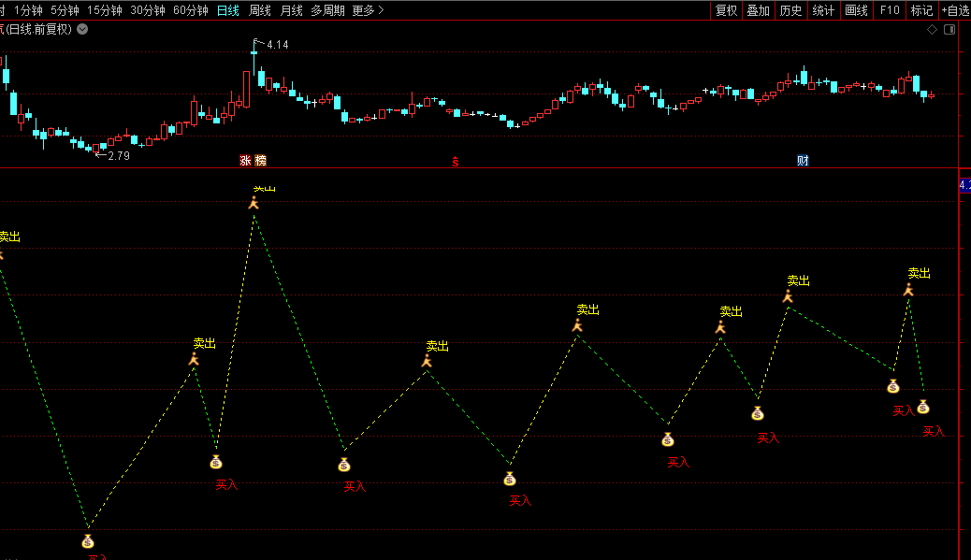Open the F10 company info
Screen dimensions: 971x560
click(x=890, y=10)
